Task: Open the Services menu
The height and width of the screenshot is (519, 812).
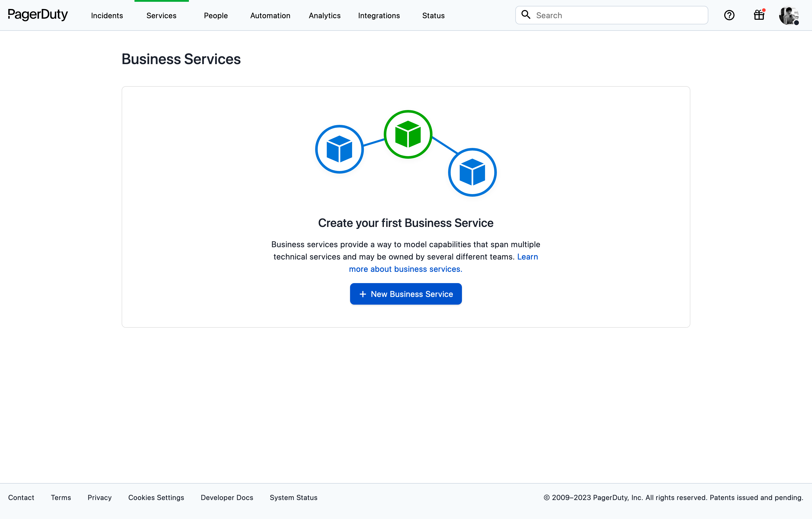Action: tap(161, 15)
